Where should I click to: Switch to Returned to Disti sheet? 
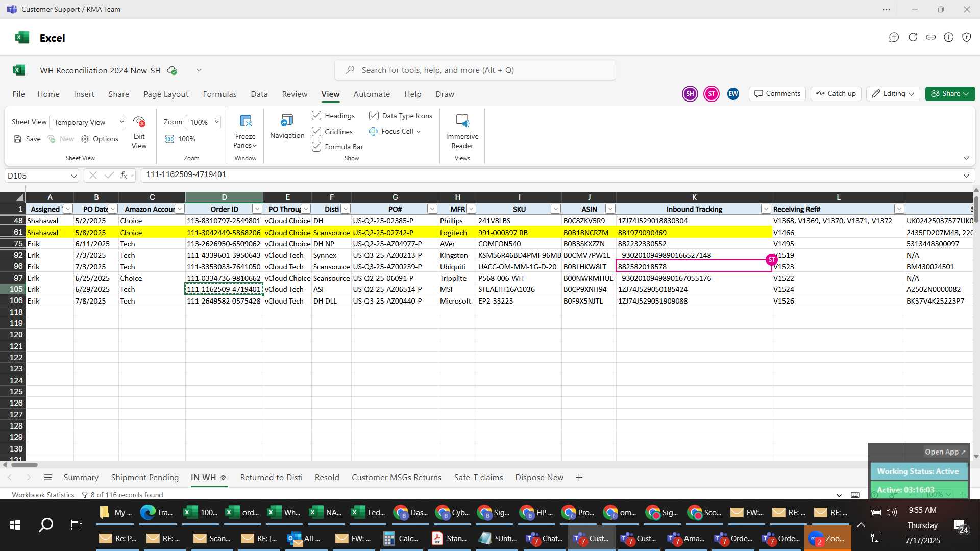click(271, 478)
